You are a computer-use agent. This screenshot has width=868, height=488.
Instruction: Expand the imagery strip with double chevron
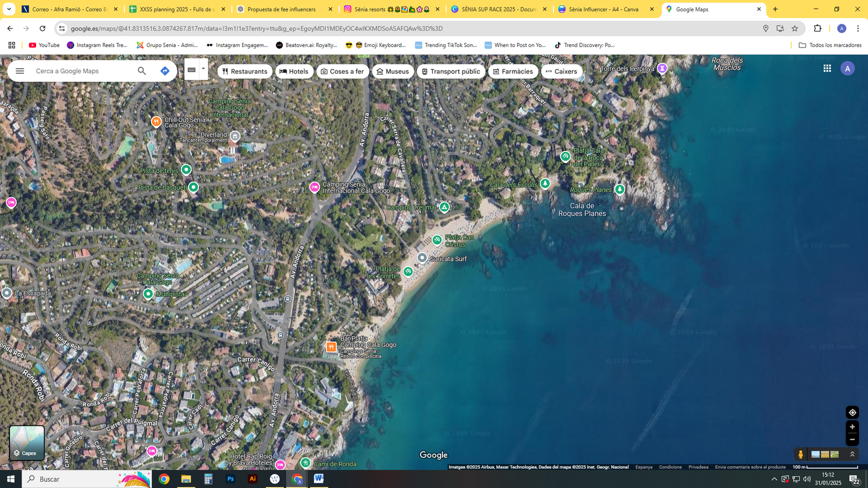852,454
